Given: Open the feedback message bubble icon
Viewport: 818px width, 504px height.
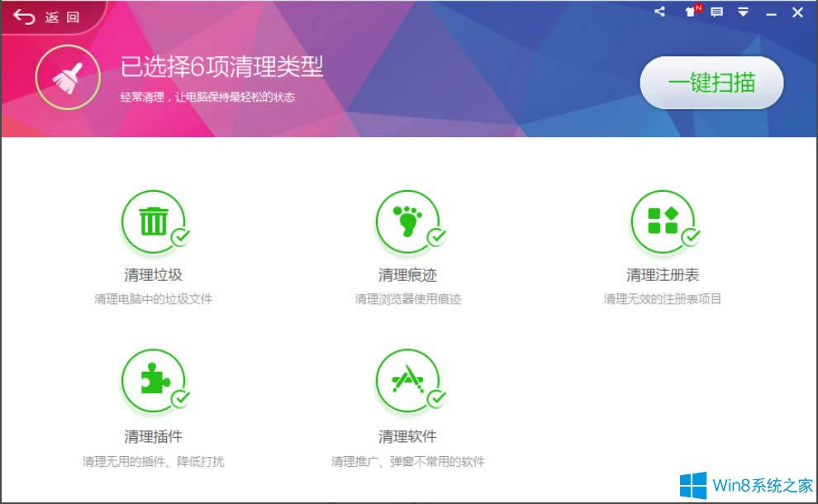Looking at the screenshot, I should tap(716, 12).
